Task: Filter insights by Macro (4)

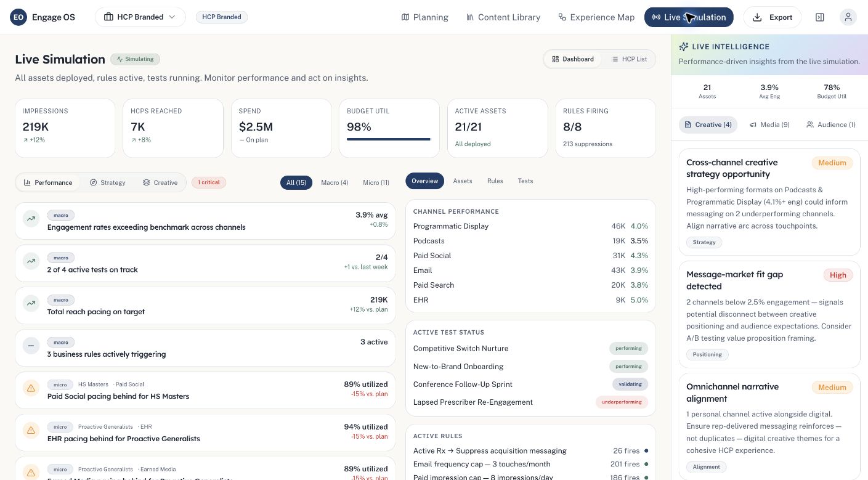Action: point(335,182)
